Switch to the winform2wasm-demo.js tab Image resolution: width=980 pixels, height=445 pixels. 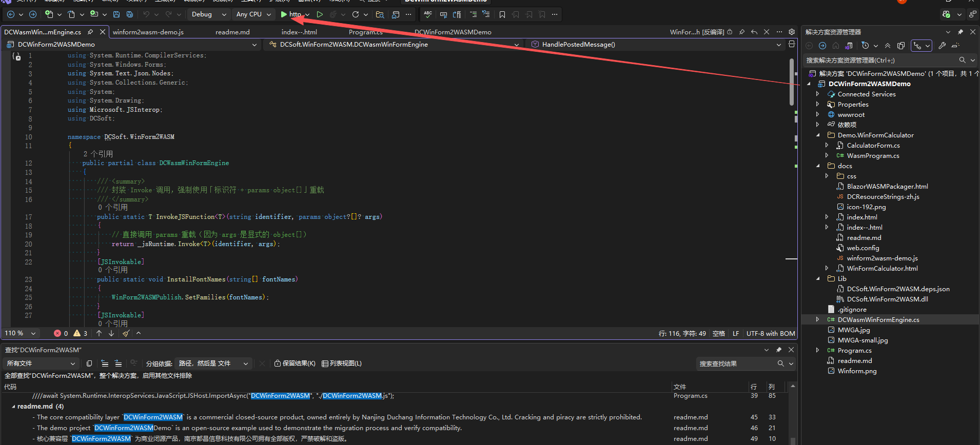(148, 32)
